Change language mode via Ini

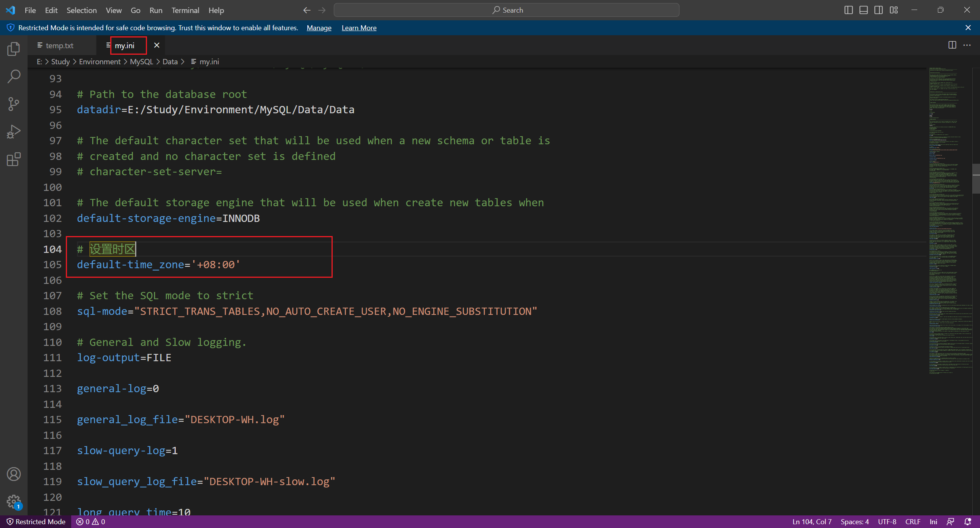point(933,521)
